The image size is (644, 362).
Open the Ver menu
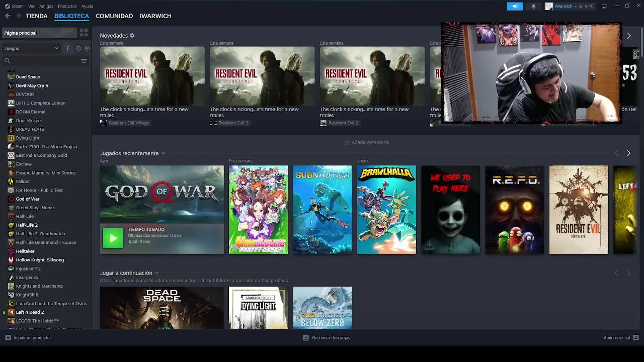point(32,6)
